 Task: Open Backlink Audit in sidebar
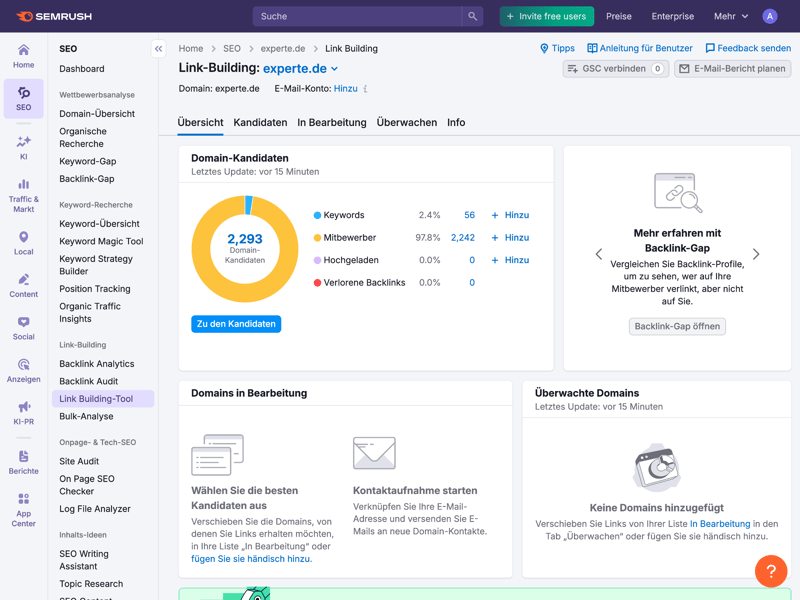click(x=88, y=381)
